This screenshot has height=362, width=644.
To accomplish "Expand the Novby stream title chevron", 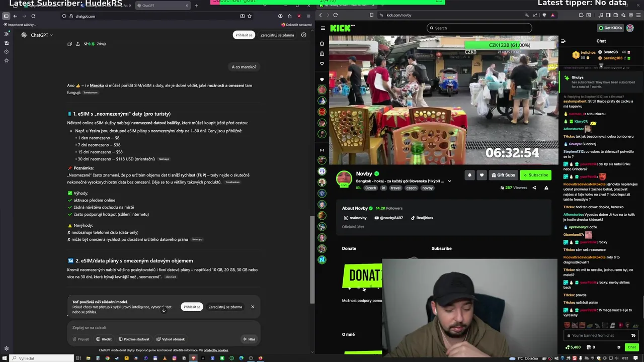I will [449, 181].
